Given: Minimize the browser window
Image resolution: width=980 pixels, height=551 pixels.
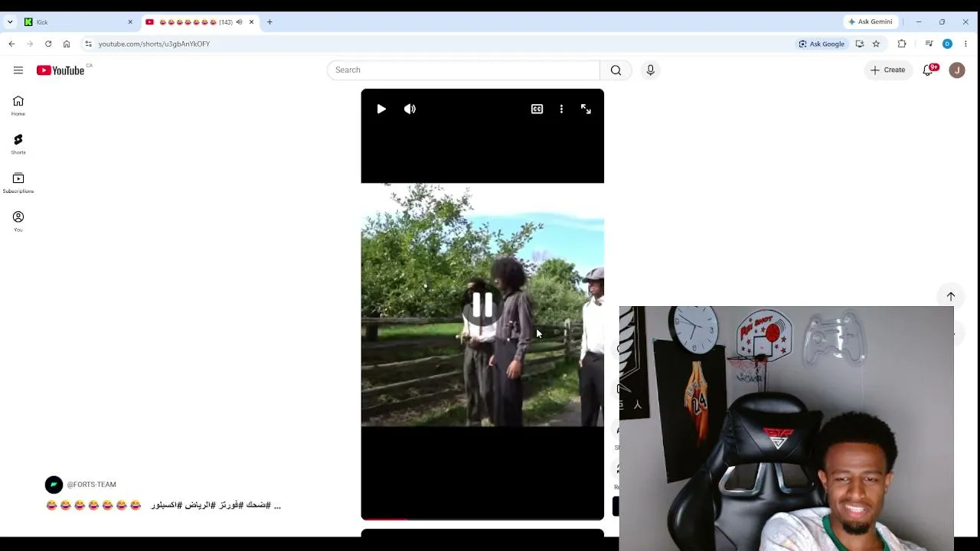Looking at the screenshot, I should point(919,22).
